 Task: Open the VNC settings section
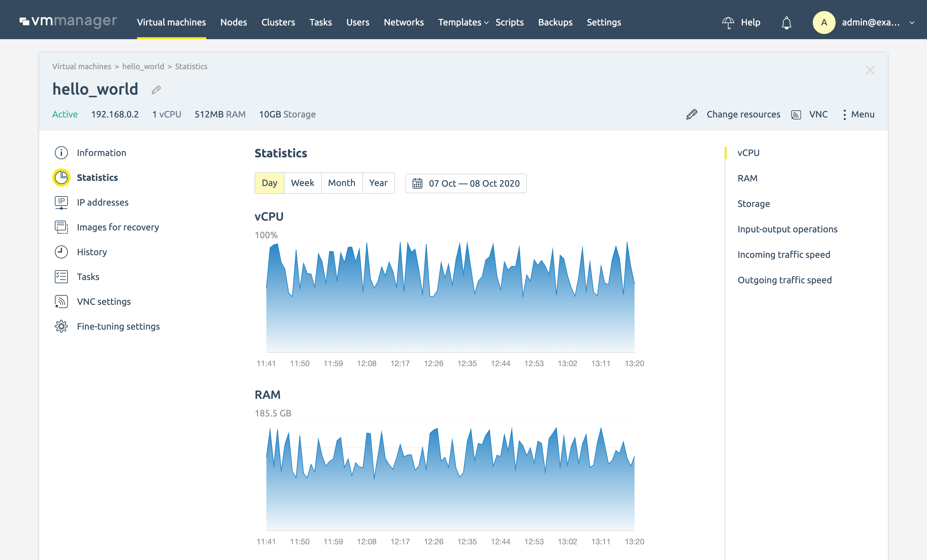(x=104, y=302)
